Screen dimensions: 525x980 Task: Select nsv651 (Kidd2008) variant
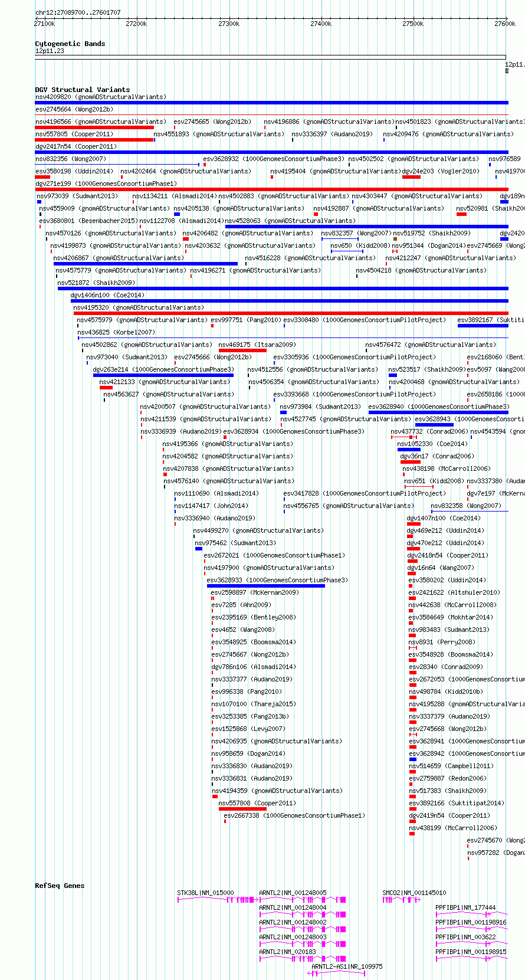coord(434,481)
